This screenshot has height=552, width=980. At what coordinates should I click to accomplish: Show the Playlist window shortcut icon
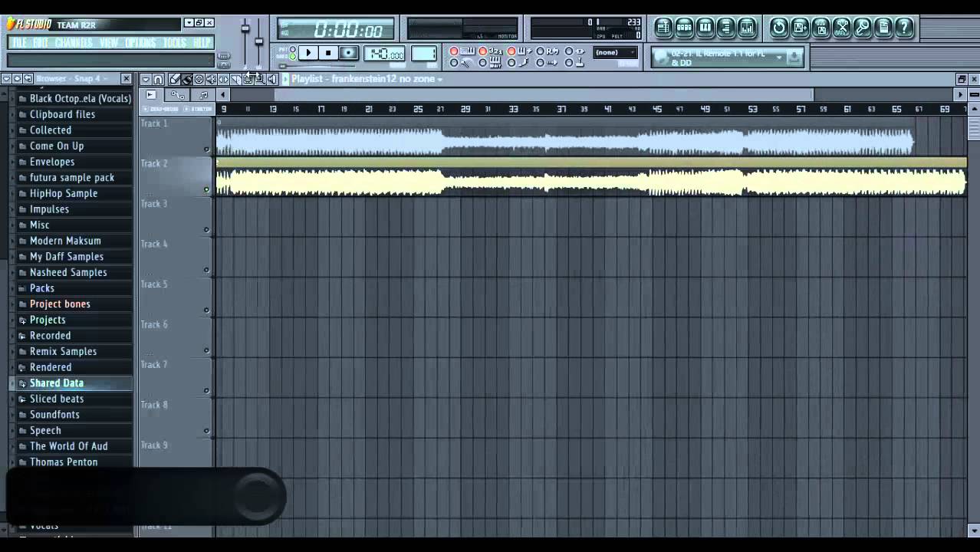point(663,28)
